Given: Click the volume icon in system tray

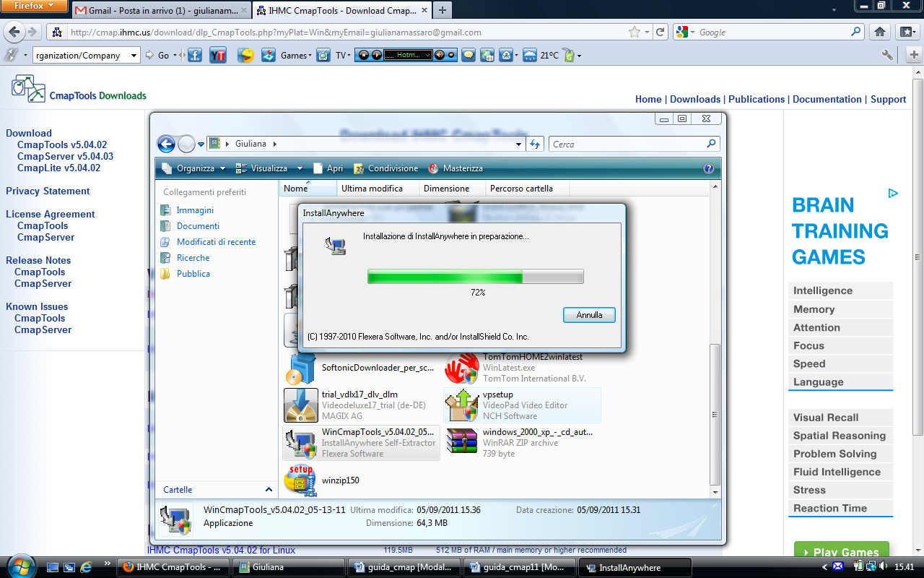Looking at the screenshot, I should tap(884, 566).
